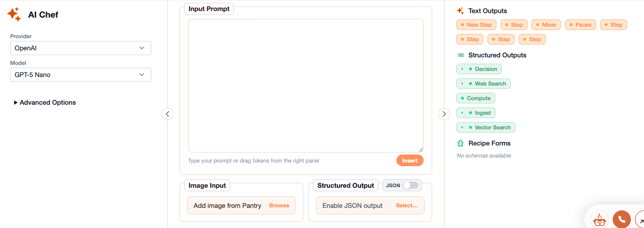The height and width of the screenshot is (228, 644).
Task: Open the Model dropdown showing GPT-5 Nano
Action: click(x=81, y=75)
